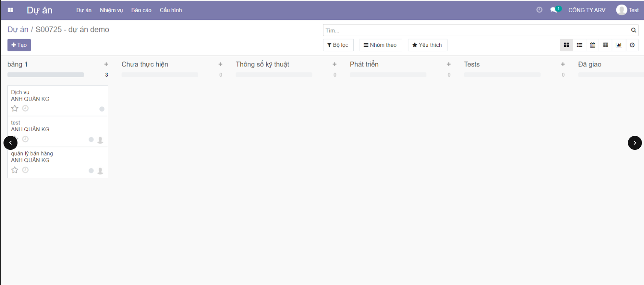
Task: Switch to graph chart view
Action: click(x=619, y=45)
